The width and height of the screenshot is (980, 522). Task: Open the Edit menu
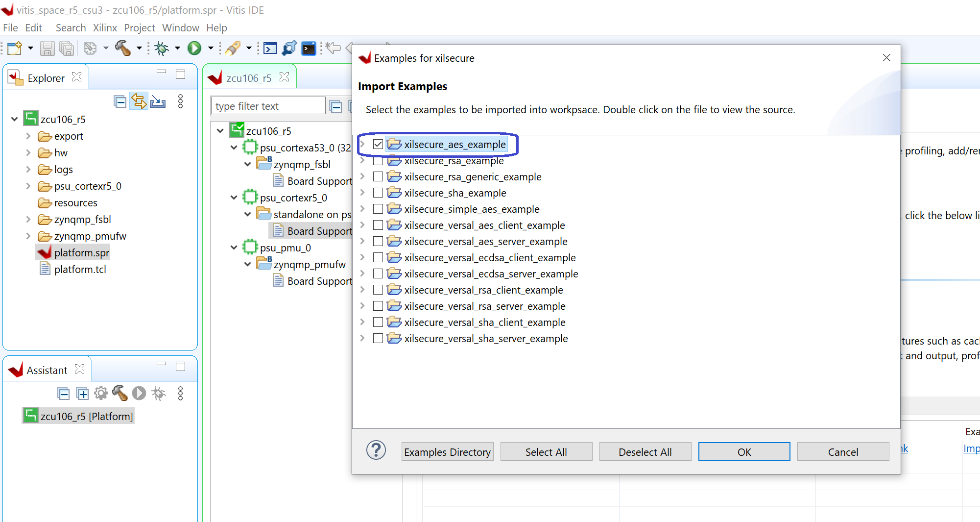[x=34, y=27]
